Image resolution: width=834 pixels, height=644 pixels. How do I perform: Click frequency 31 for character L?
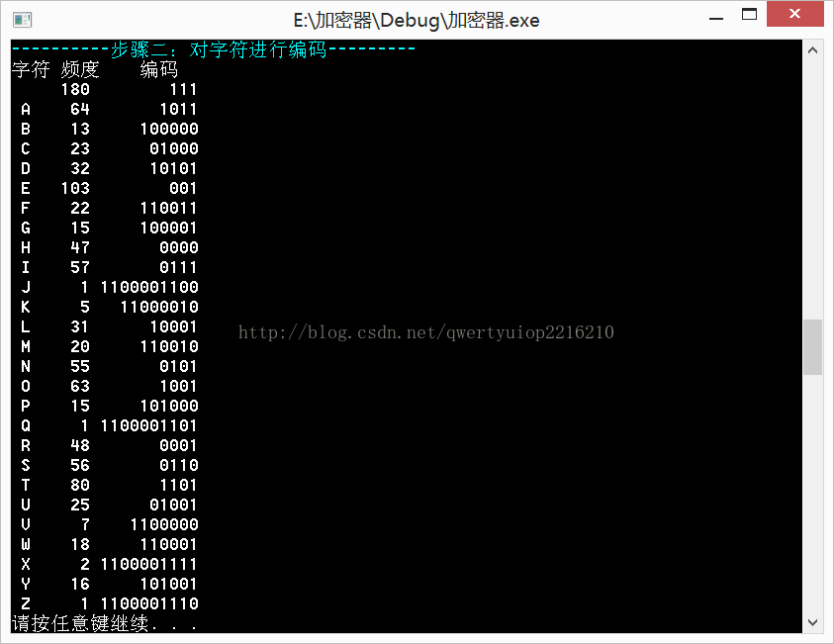click(x=80, y=327)
